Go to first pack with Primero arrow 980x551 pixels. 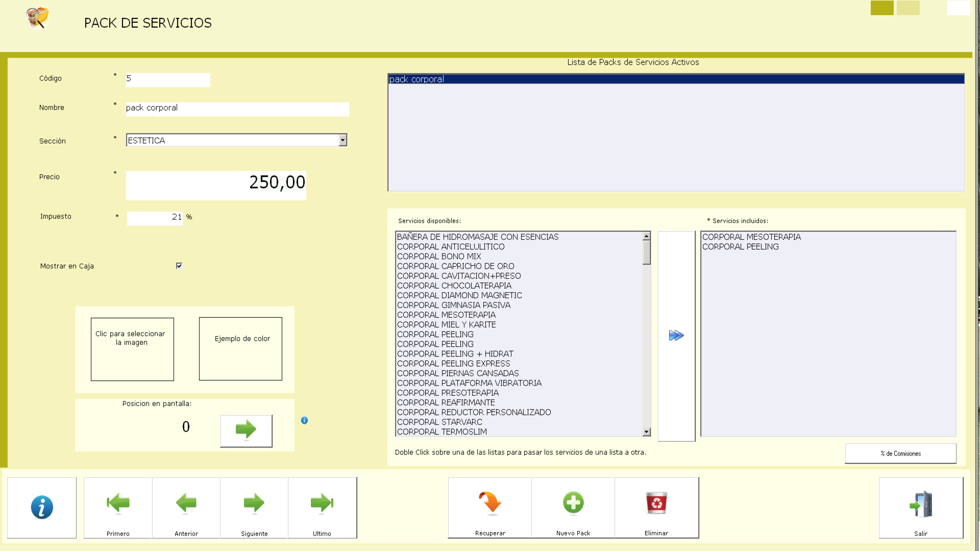118,504
